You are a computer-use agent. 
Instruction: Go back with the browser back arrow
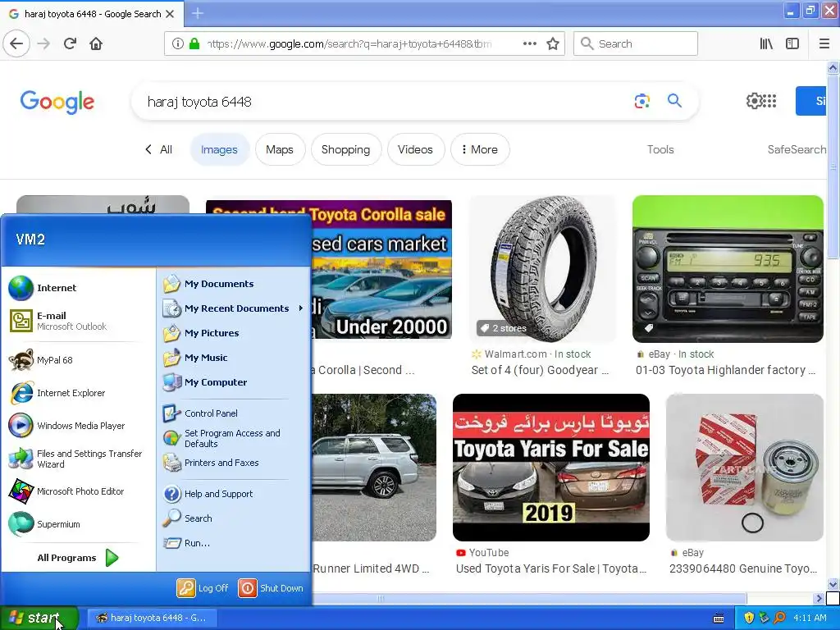click(16, 44)
